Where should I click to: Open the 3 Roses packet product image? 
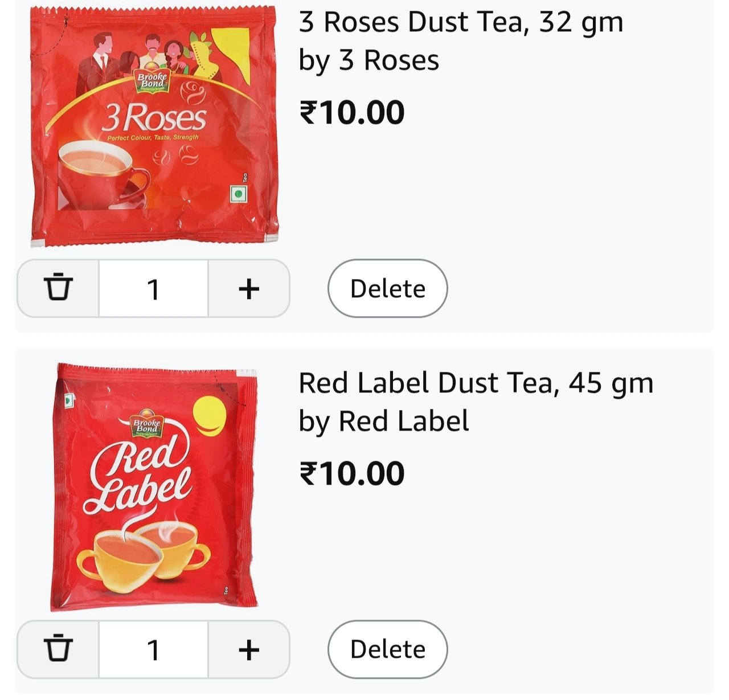154,126
